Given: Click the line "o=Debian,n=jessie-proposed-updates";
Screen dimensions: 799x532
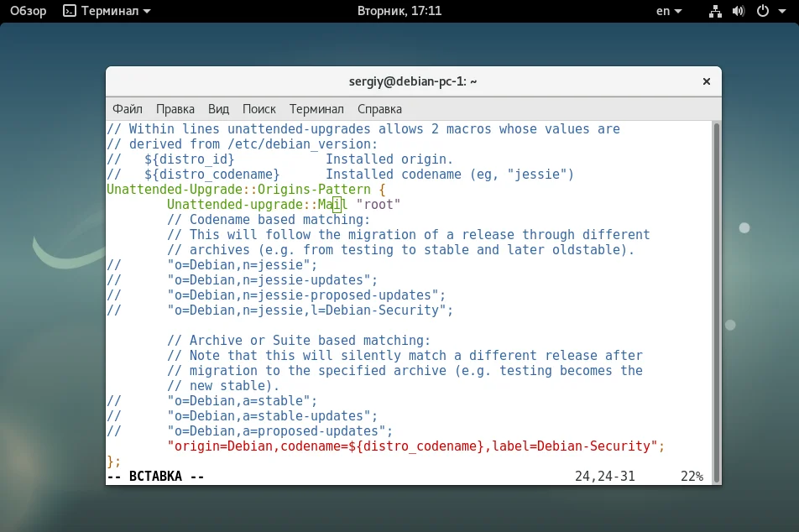Looking at the screenshot, I should 306,295.
